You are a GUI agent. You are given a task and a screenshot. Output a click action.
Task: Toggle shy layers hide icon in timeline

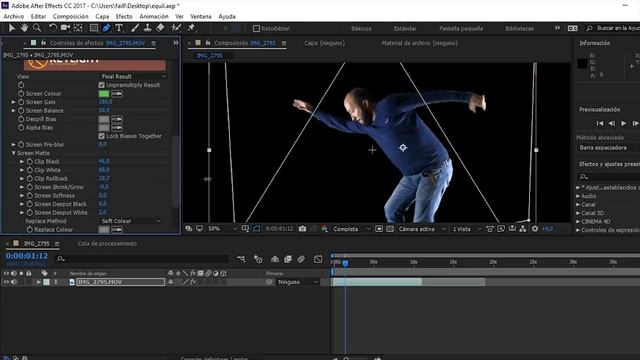coord(275,259)
